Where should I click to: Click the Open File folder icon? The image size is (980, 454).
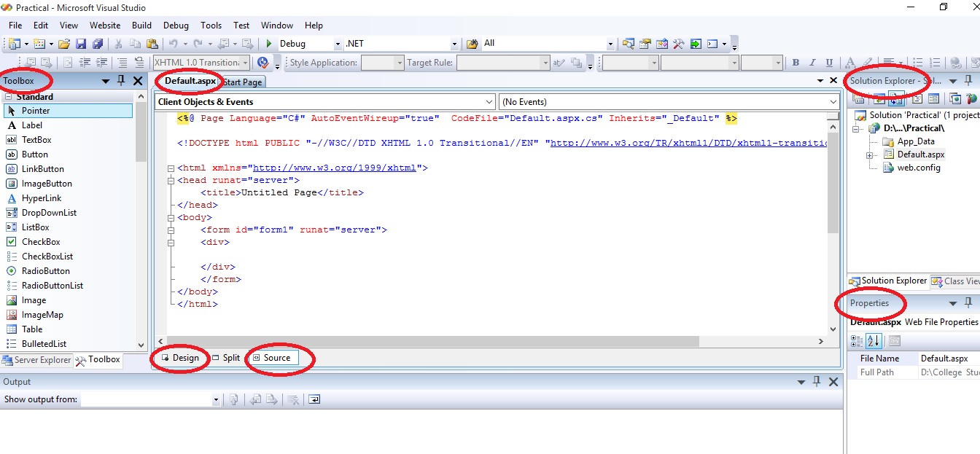[64, 44]
